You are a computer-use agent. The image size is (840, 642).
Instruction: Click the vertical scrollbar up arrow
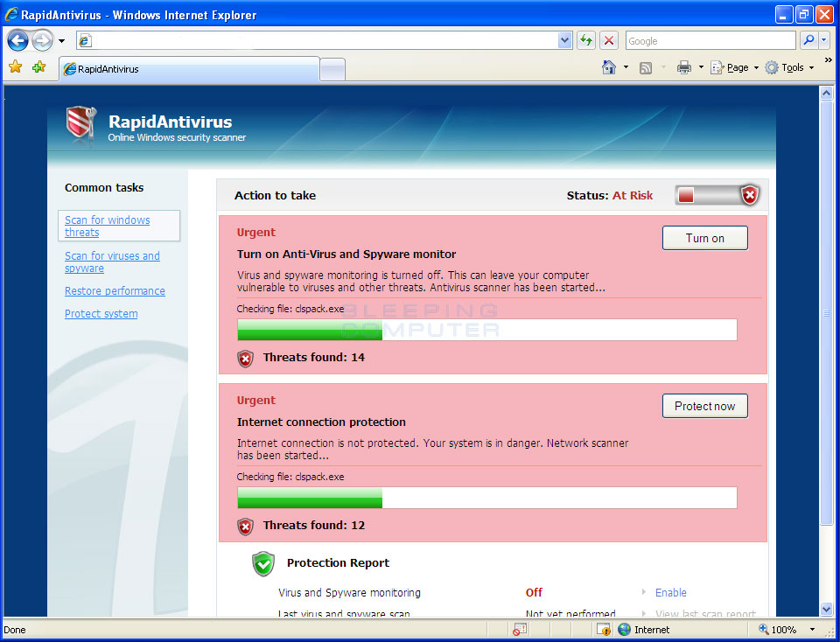coord(827,94)
